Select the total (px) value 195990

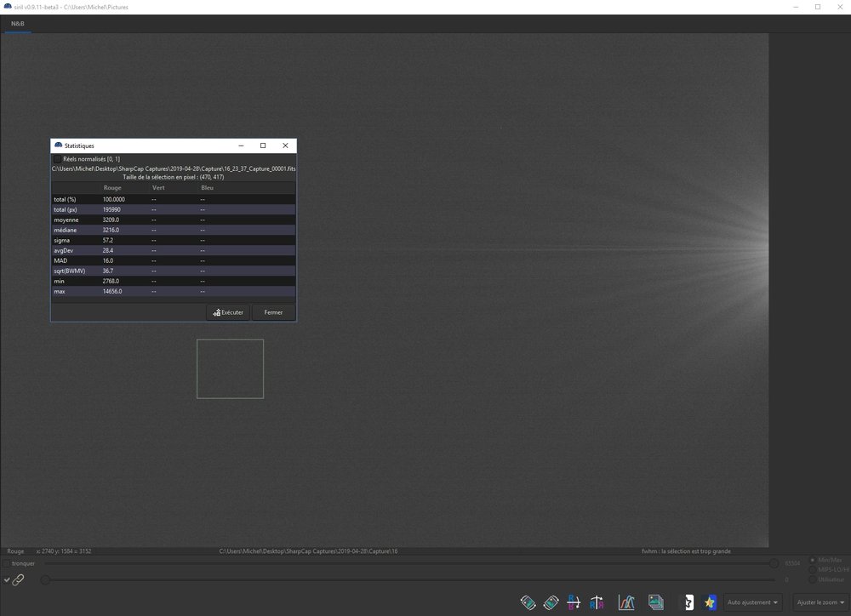(x=111, y=209)
